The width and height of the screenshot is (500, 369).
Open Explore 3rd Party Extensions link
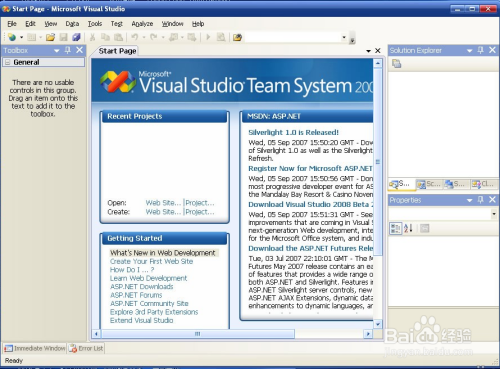pyautogui.click(x=154, y=312)
